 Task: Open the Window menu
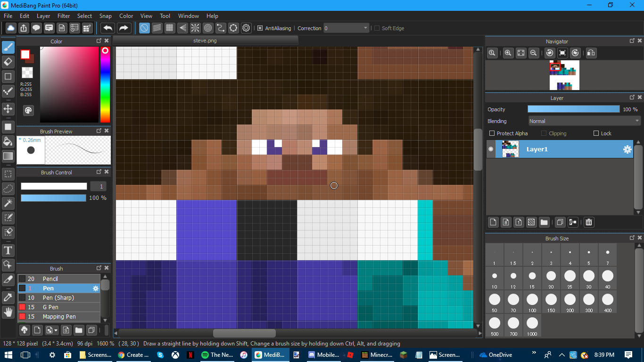pyautogui.click(x=189, y=16)
